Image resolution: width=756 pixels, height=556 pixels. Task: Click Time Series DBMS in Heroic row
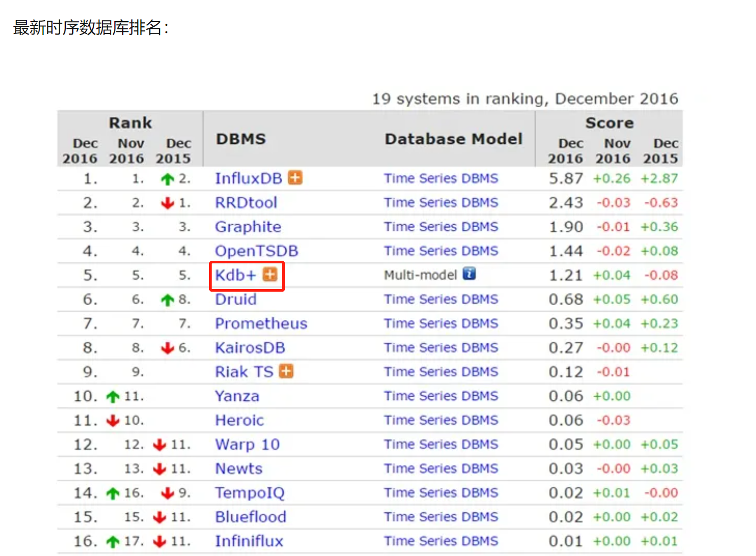click(441, 420)
